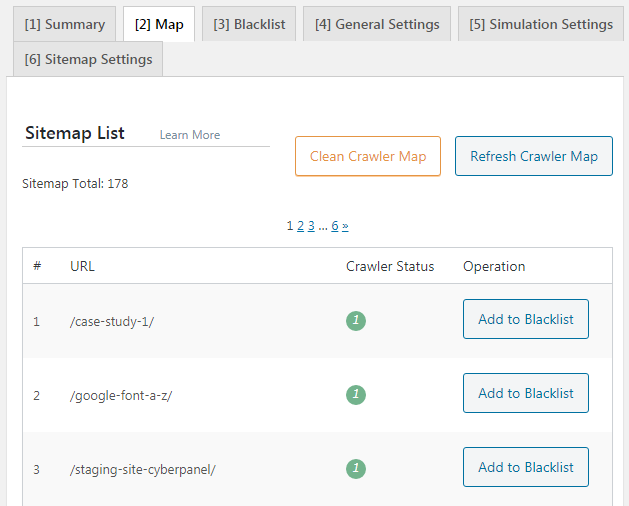
Task: Jump to pagination page 3
Action: pyautogui.click(x=311, y=226)
